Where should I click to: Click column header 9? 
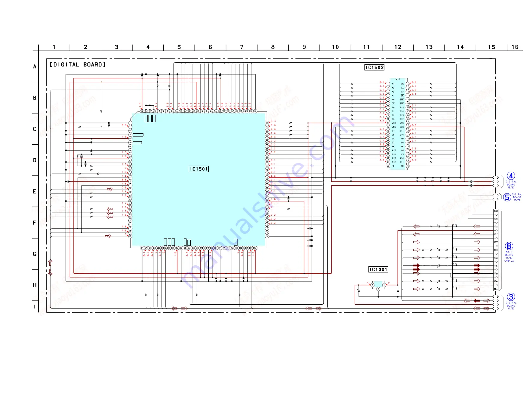tap(304, 47)
